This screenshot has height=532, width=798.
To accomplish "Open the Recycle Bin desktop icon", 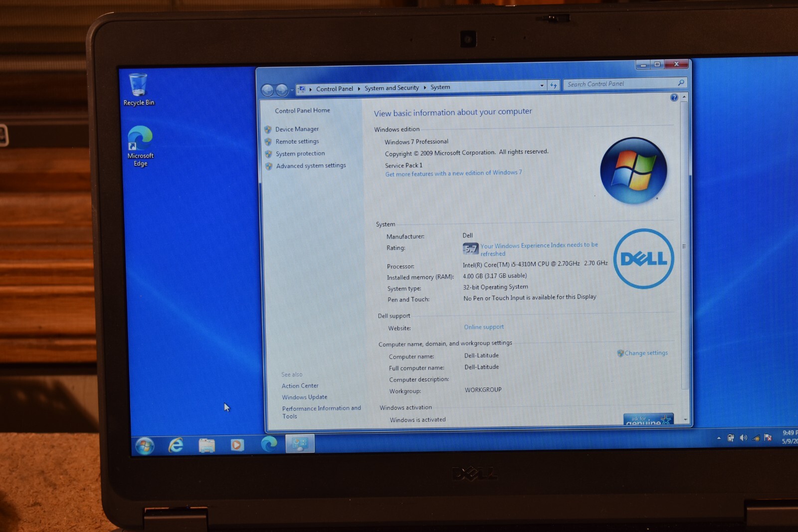I will pyautogui.click(x=138, y=90).
